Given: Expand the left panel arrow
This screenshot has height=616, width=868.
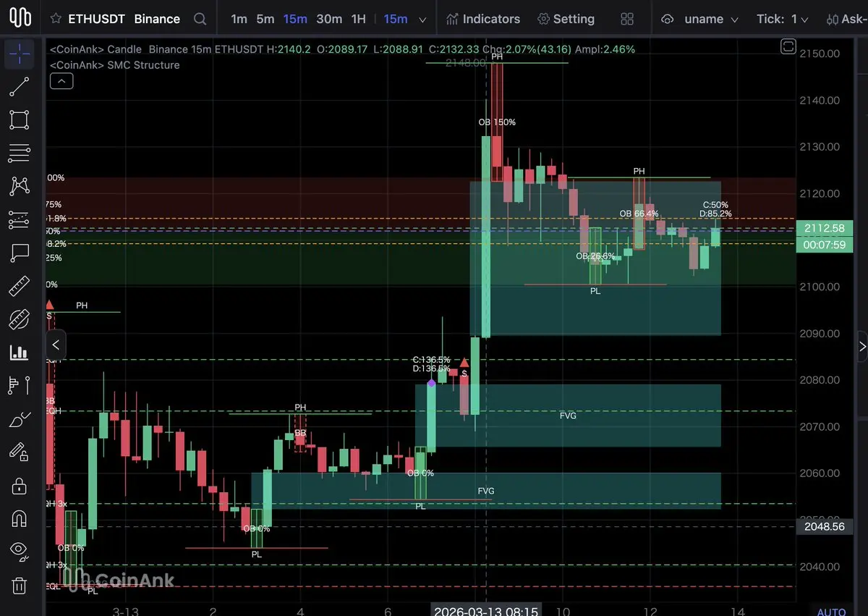Looking at the screenshot, I should click(56, 345).
